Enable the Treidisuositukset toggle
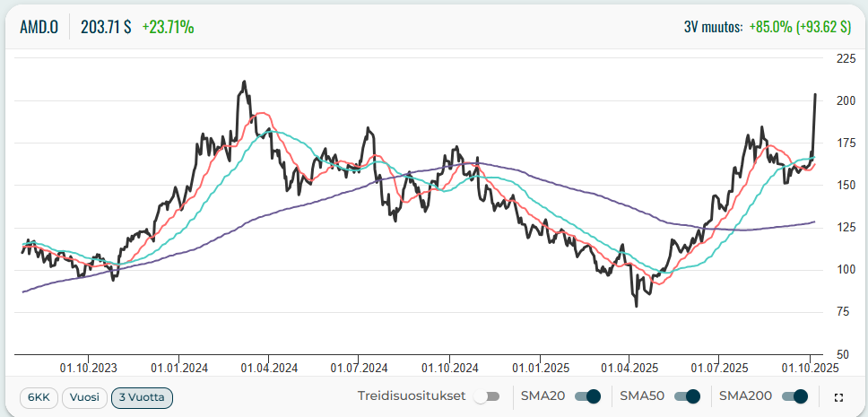 coord(487,396)
